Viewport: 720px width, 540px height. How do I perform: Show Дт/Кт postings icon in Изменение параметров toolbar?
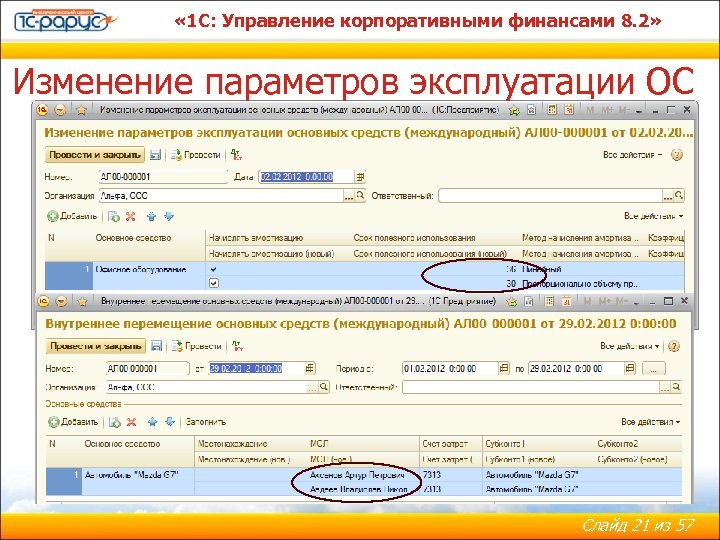[x=236, y=155]
